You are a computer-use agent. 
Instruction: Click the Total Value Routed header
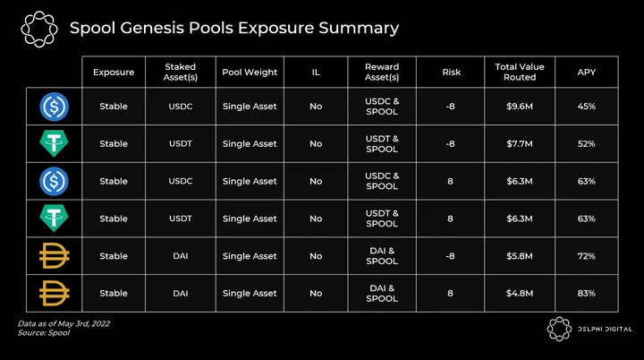coord(520,72)
